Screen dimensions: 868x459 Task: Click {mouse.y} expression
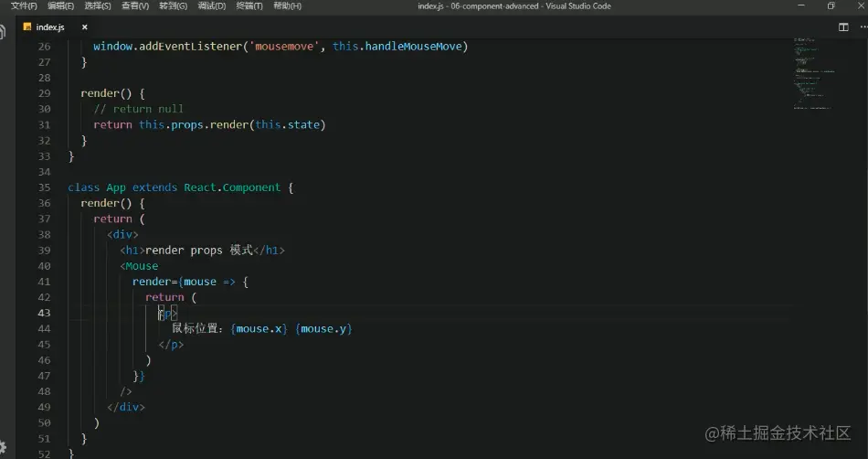pyautogui.click(x=323, y=329)
